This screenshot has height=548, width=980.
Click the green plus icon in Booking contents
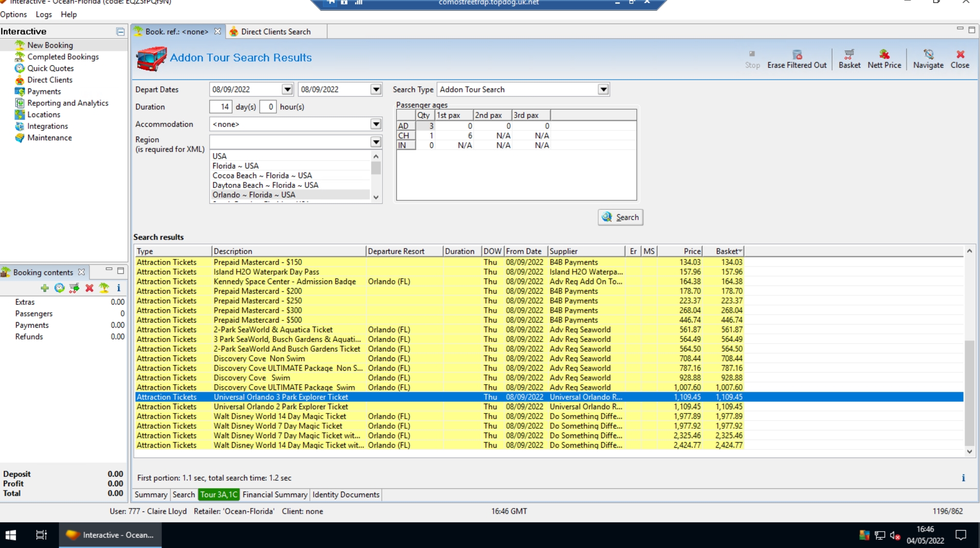pos(45,288)
